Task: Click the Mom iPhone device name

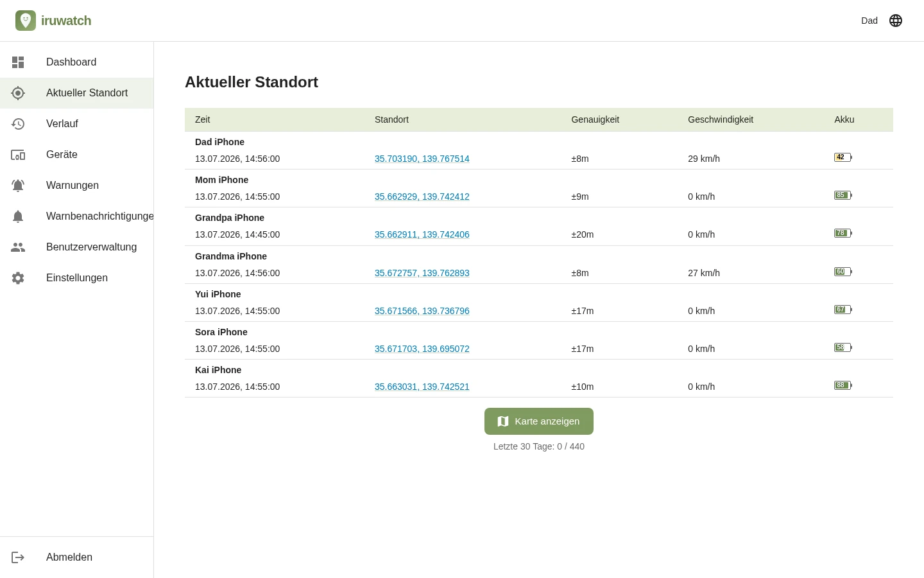Action: 221,180
